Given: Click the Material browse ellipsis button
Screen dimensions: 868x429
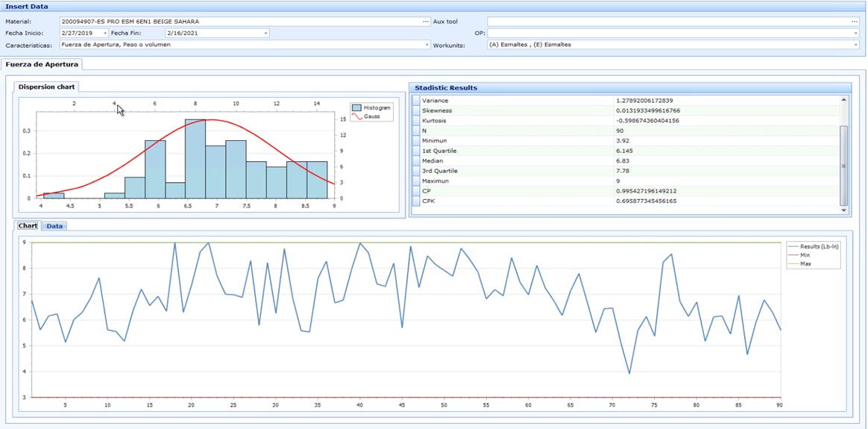Looking at the screenshot, I should pyautogui.click(x=426, y=22).
